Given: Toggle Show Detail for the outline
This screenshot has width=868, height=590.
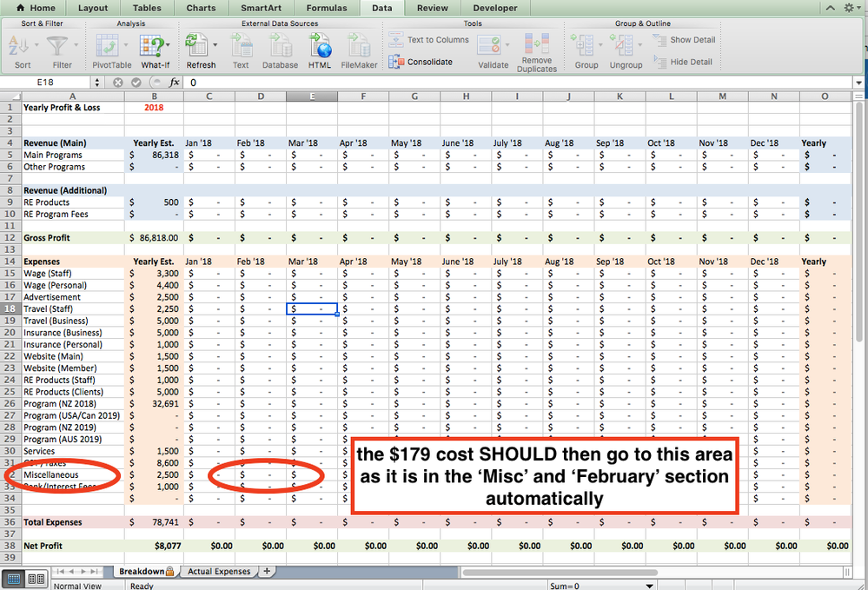Looking at the screenshot, I should pyautogui.click(x=685, y=39).
